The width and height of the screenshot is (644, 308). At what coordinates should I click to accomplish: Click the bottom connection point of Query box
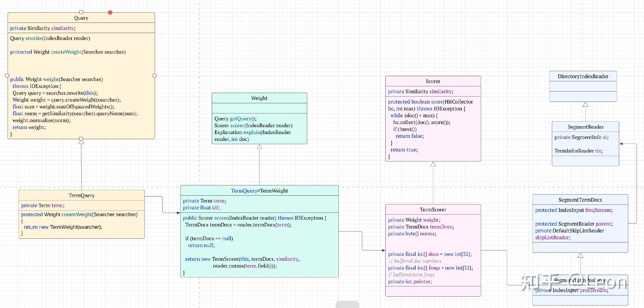click(x=81, y=139)
